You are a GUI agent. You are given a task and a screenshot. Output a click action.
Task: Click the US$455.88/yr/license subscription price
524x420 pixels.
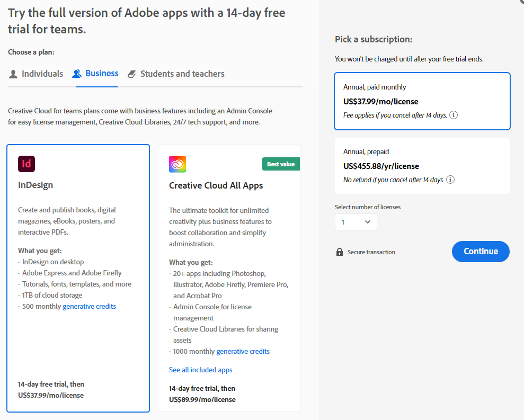(x=381, y=166)
